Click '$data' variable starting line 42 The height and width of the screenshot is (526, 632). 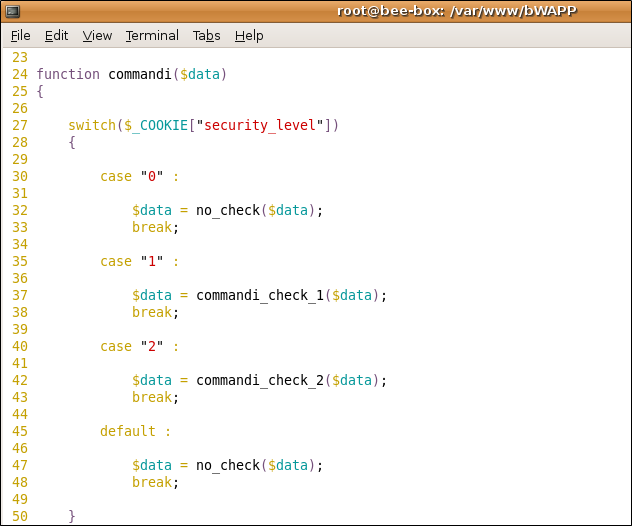coord(152,380)
